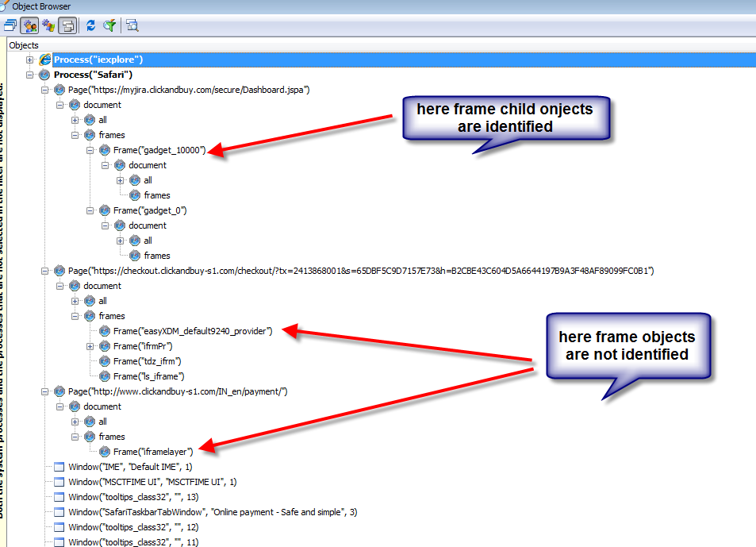The image size is (756, 547).
Task: Expand the Process("iexplore") node
Action: (30, 60)
